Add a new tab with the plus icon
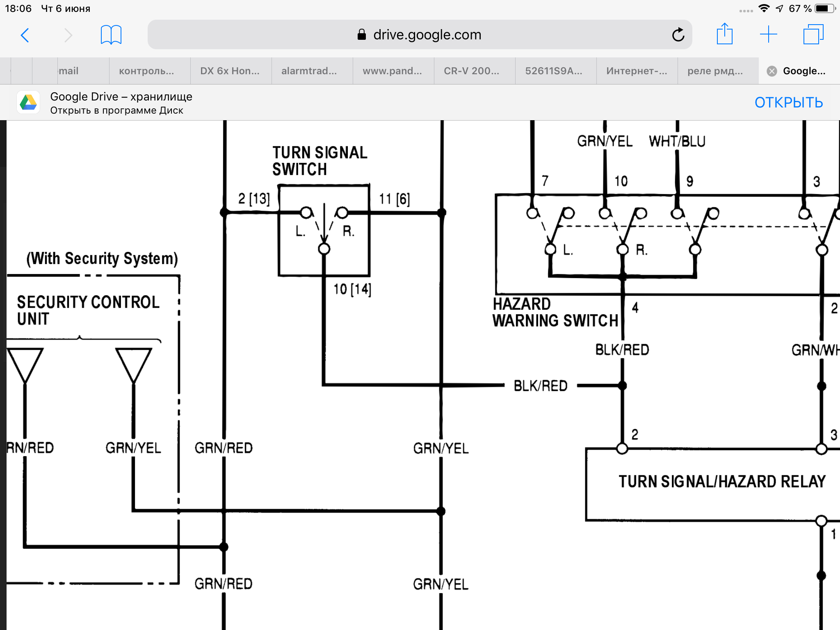Screen dimensions: 840x630 click(x=768, y=34)
